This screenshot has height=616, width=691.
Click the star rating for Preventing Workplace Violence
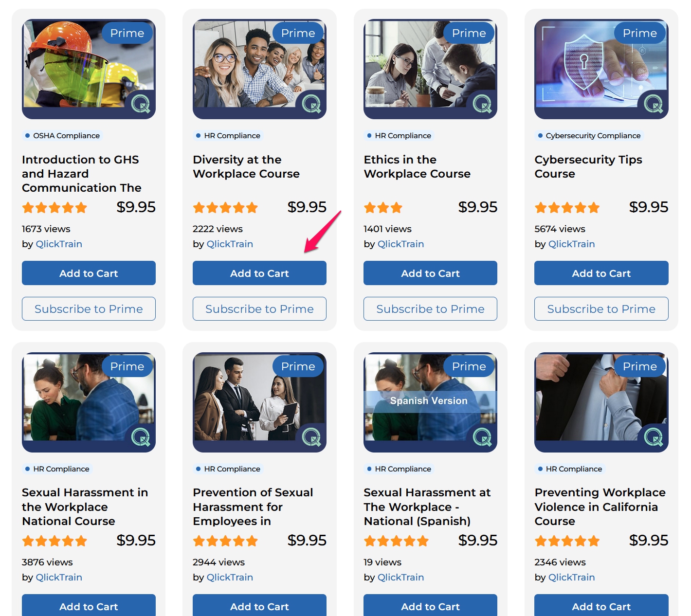point(567,541)
